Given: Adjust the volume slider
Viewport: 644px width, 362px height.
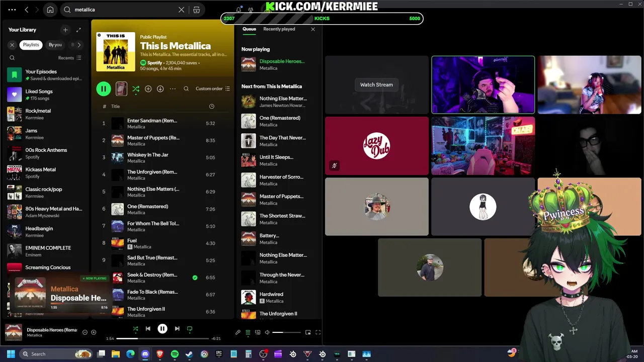Looking at the screenshot, I should pos(287,332).
